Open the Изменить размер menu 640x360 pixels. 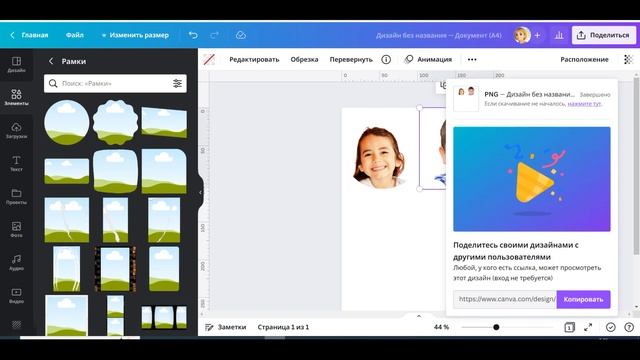(135, 36)
